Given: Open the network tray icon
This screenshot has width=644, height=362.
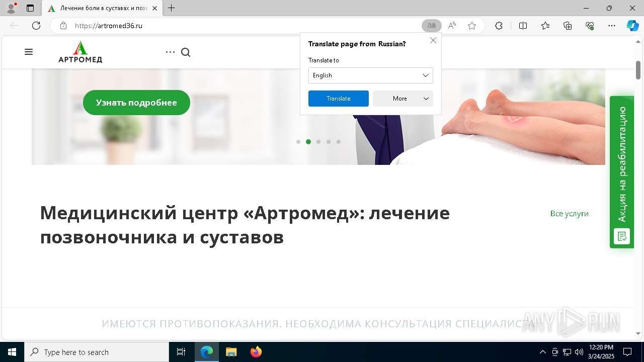Looking at the screenshot, I should coord(567,352).
